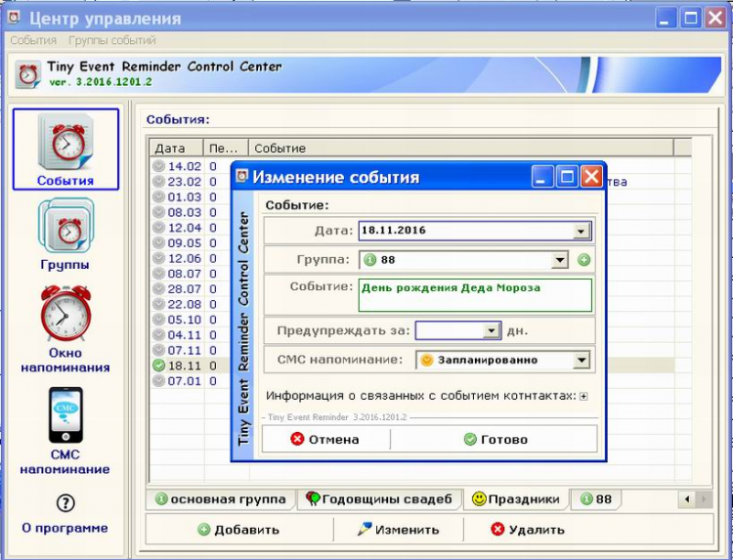Select the 28.07 event row
The width and height of the screenshot is (733, 560).
[x=191, y=289]
